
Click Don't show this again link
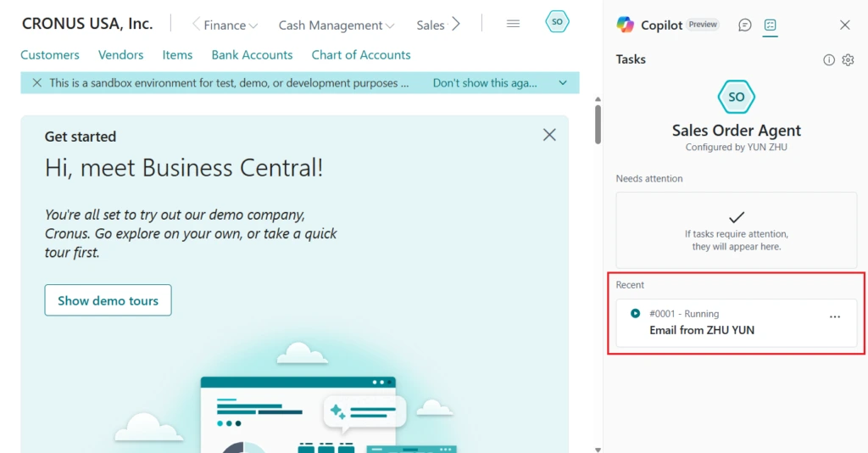(x=485, y=83)
